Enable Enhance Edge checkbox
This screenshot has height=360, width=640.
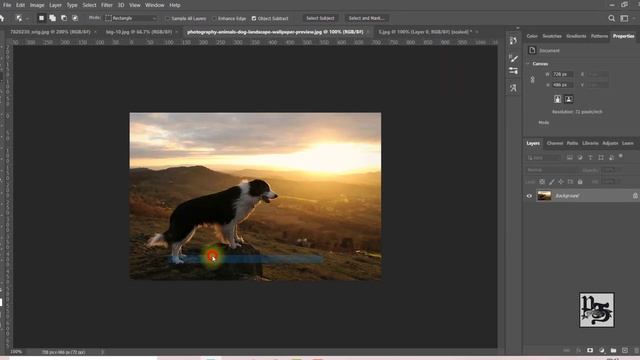(x=214, y=18)
